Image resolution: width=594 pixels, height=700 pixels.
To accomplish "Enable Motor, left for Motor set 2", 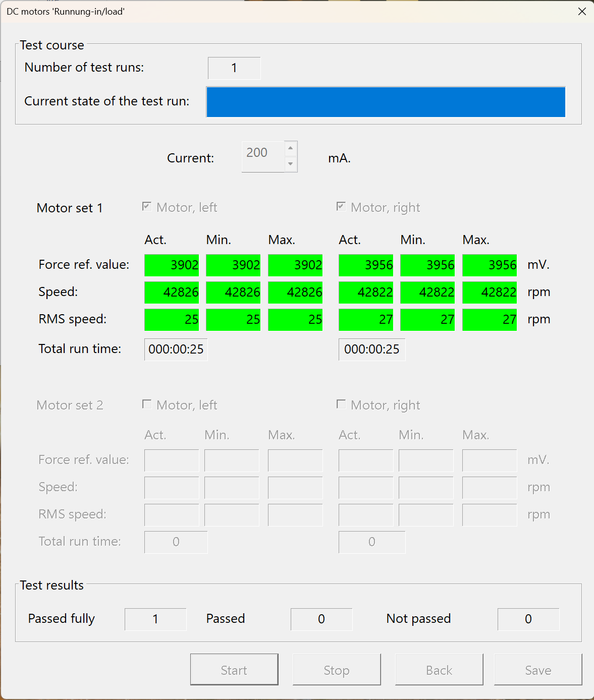I will tap(146, 403).
